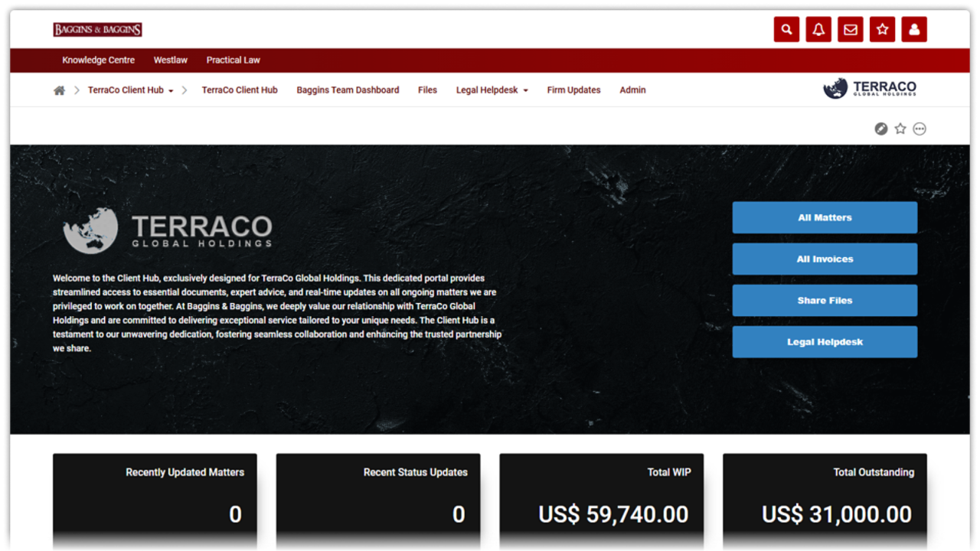Open the user profile icon
The height and width of the screenshot is (551, 980).
click(914, 30)
